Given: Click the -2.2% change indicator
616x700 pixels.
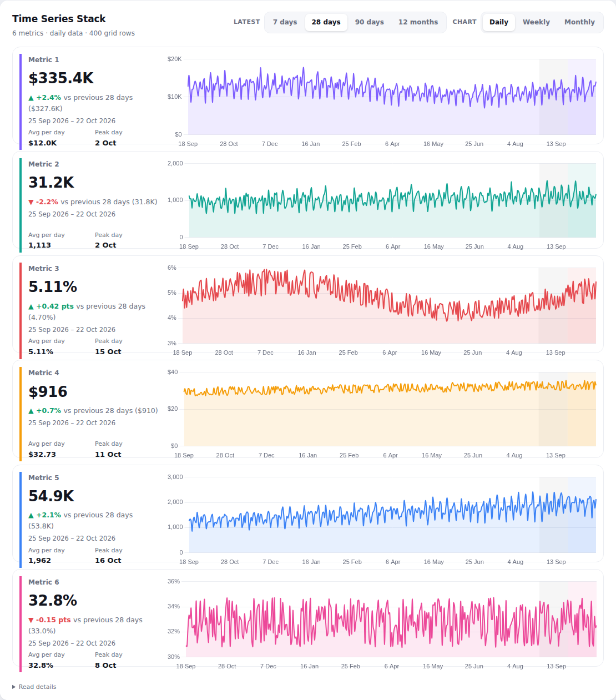Looking at the screenshot, I should click(43, 202).
